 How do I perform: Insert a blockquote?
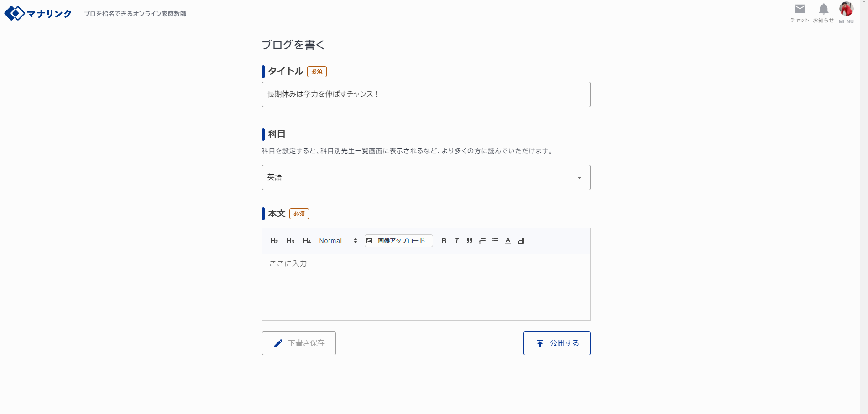469,241
